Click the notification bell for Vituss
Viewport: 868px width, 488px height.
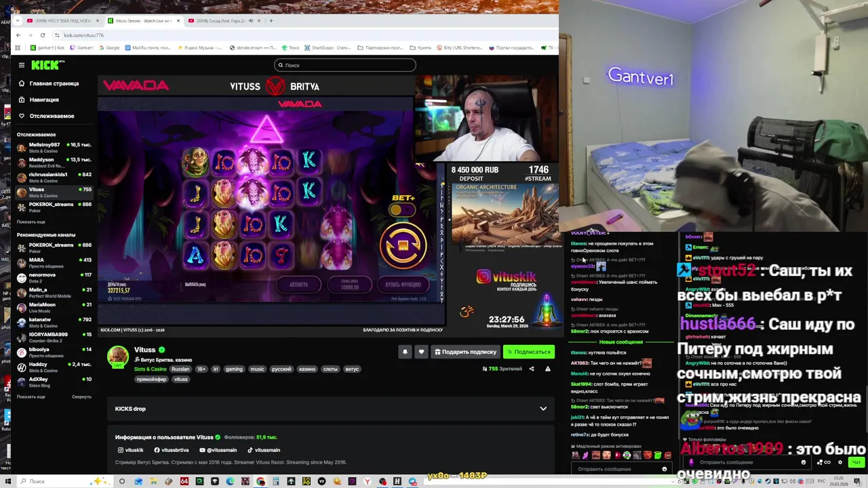click(405, 352)
